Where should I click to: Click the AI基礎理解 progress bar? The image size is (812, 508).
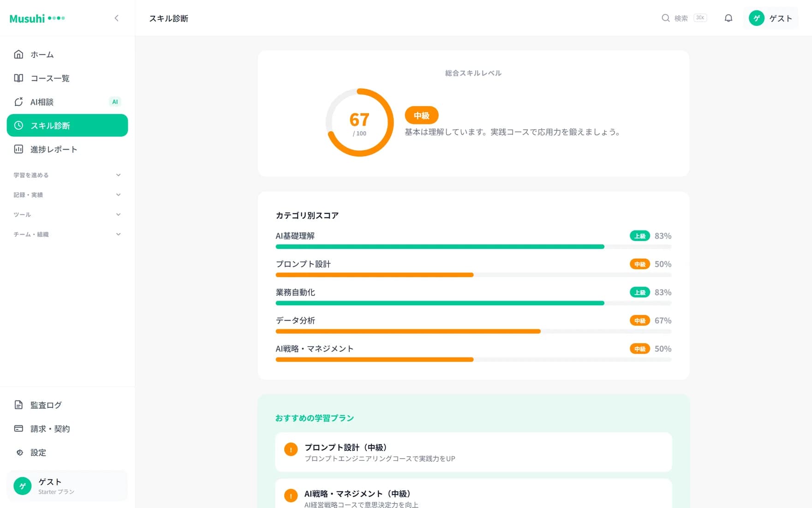(x=473, y=247)
